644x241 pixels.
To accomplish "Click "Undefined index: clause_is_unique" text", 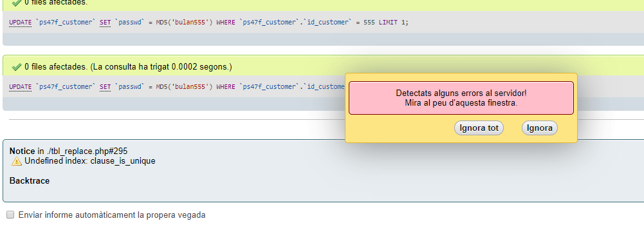I will point(90,161).
